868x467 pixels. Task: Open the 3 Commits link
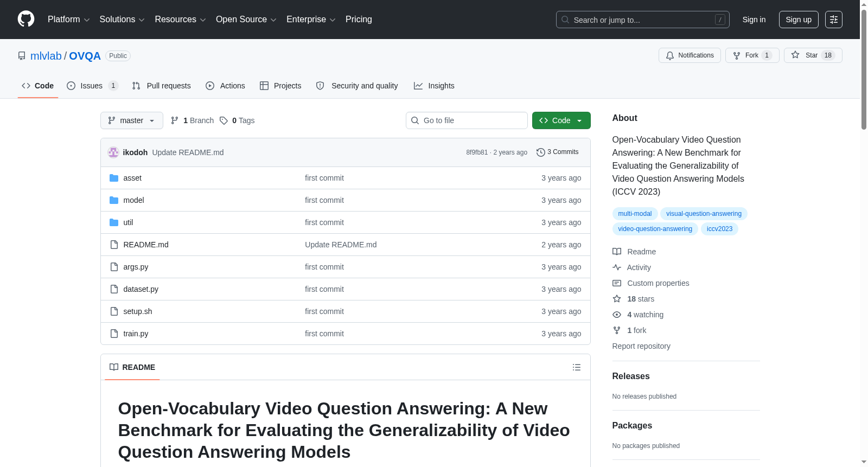click(558, 152)
